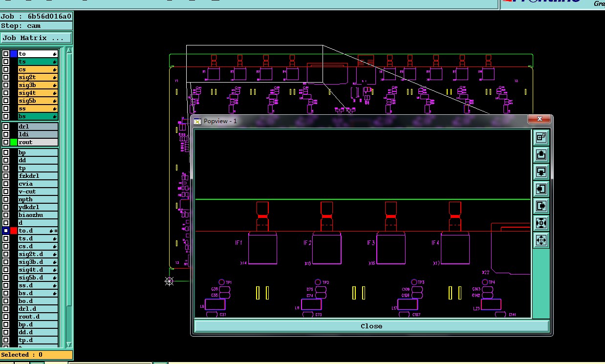Click the feature marker on the 'to' layer
Screen dimensions: 605x364
click(55, 54)
